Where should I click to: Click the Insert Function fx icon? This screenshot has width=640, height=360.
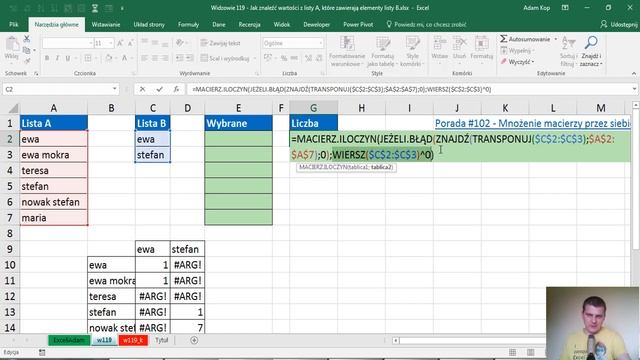point(176,89)
